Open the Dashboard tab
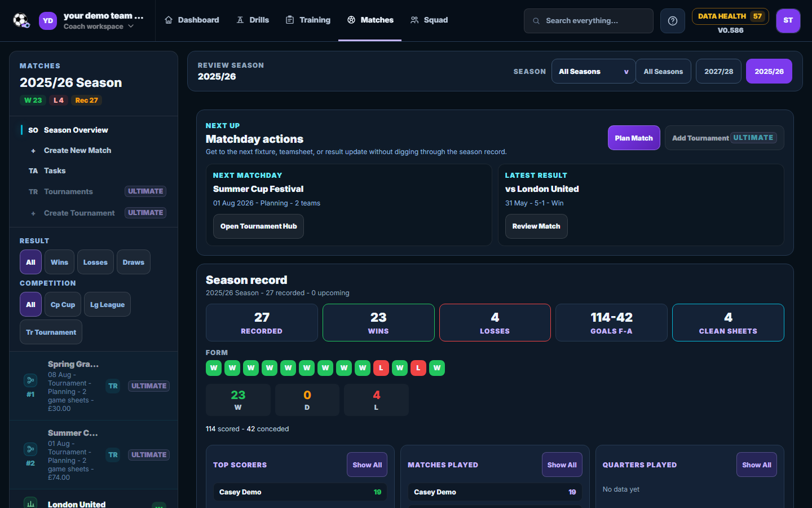This screenshot has width=812, height=508. point(192,20)
